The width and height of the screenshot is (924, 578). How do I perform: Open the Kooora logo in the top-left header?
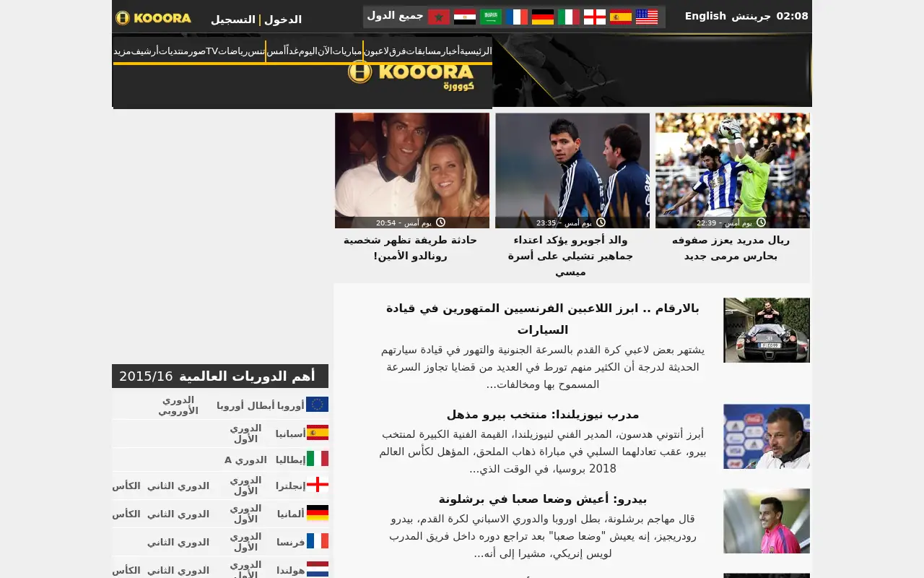point(153,18)
